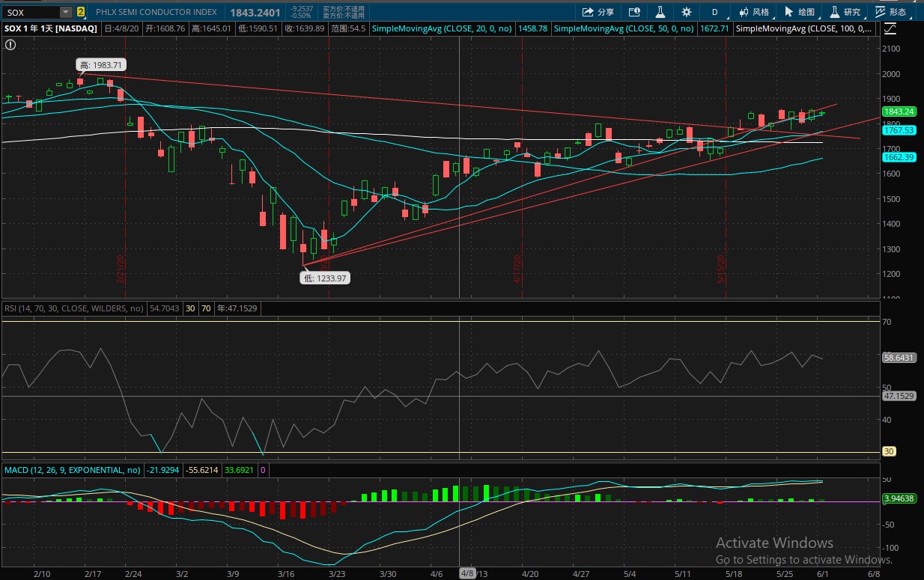Open the D timeframe dropdown
924x580 pixels.
(715, 12)
